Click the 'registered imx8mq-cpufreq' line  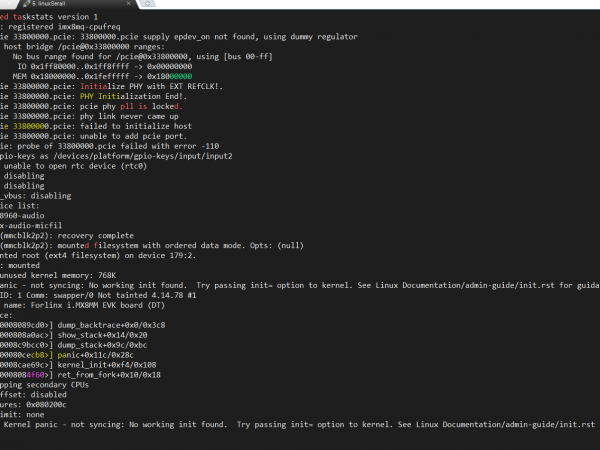coord(60,27)
